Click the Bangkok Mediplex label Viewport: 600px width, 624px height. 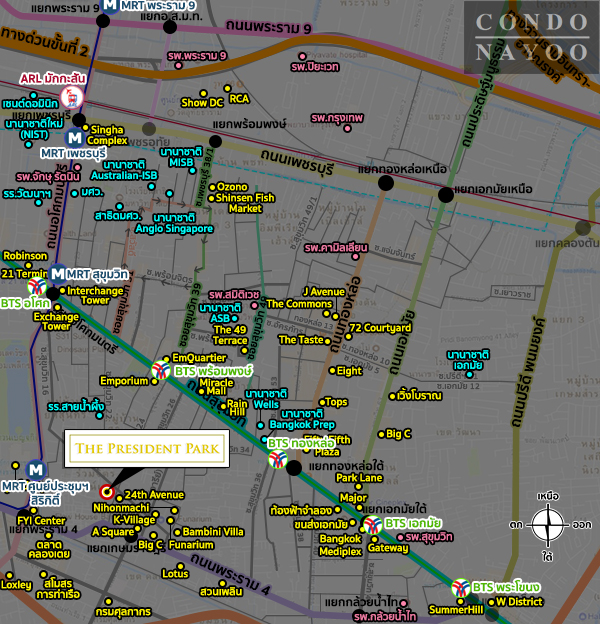pos(341,545)
